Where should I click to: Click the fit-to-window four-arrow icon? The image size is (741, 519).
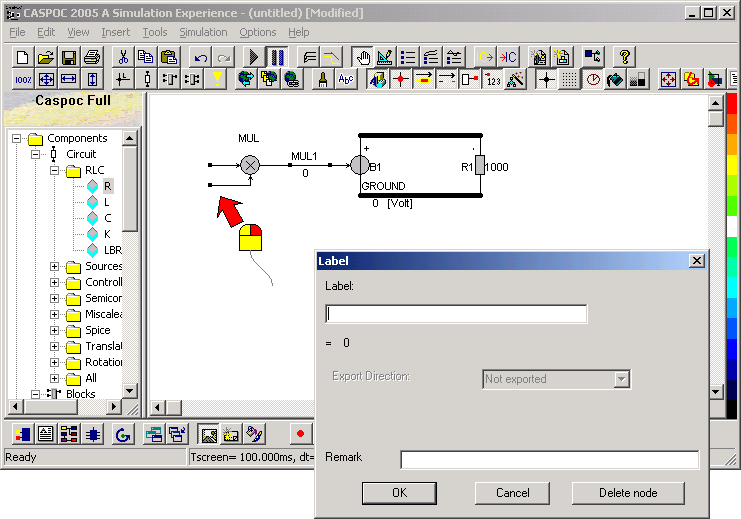tap(45, 79)
